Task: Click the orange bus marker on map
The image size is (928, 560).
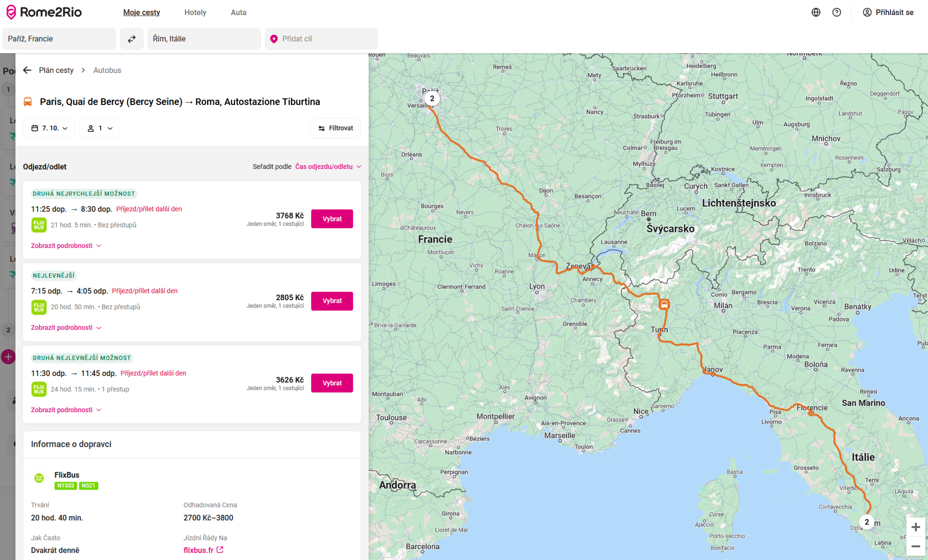Action: [664, 304]
